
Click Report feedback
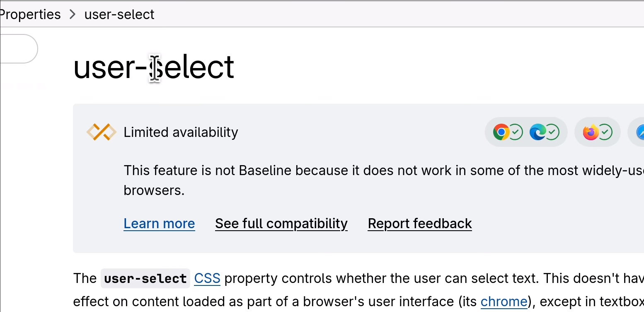[419, 223]
